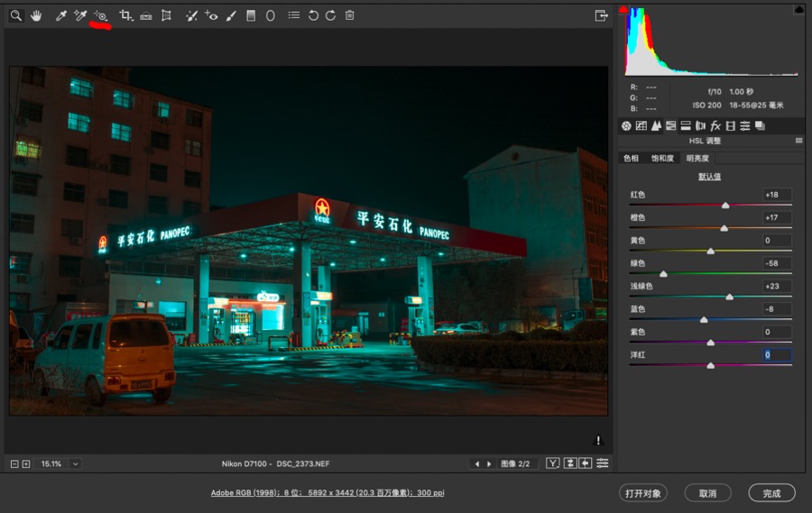Select the White Balance eyedropper tool
The height and width of the screenshot is (513, 812).
[x=60, y=15]
